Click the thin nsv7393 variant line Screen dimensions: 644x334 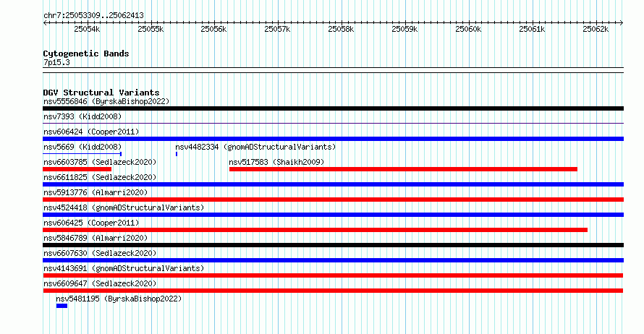[x=333, y=123]
